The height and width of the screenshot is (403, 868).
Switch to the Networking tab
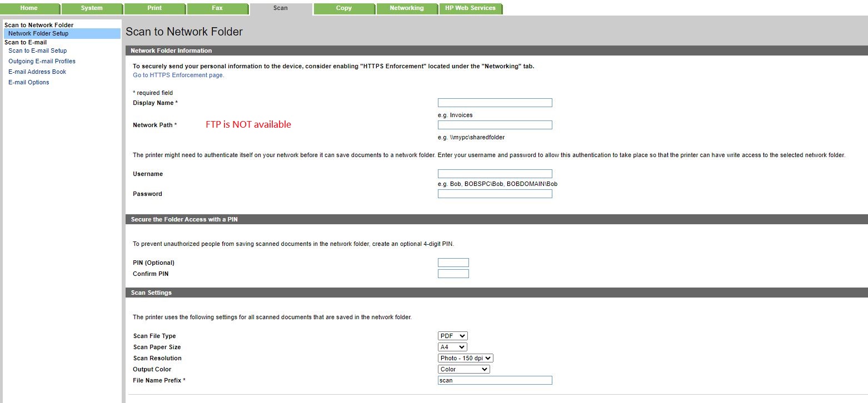[407, 8]
